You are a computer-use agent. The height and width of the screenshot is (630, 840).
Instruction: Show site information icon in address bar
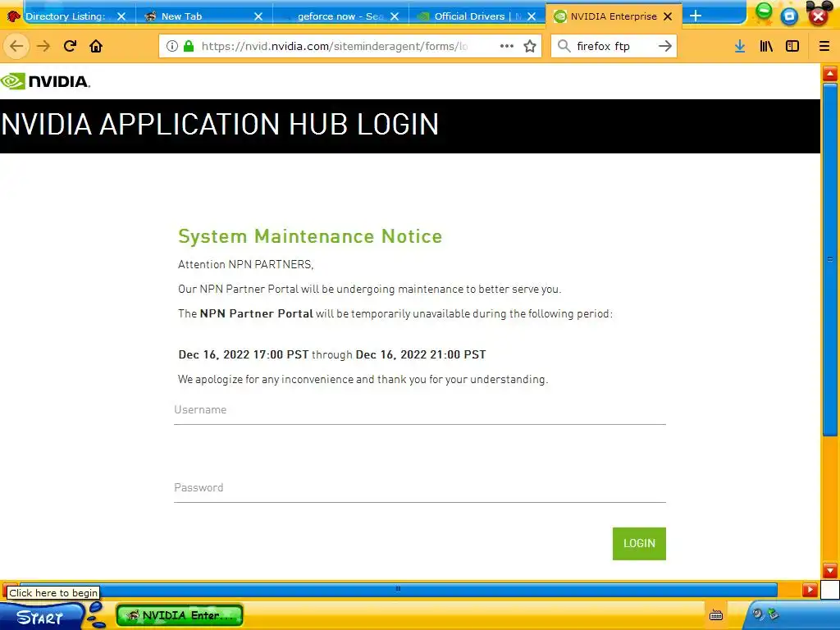pos(172,46)
